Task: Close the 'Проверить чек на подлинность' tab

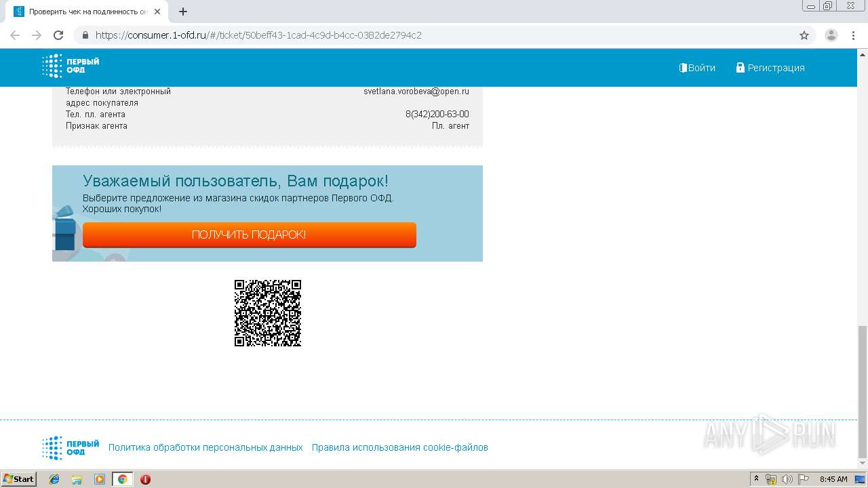Action: coord(157,12)
